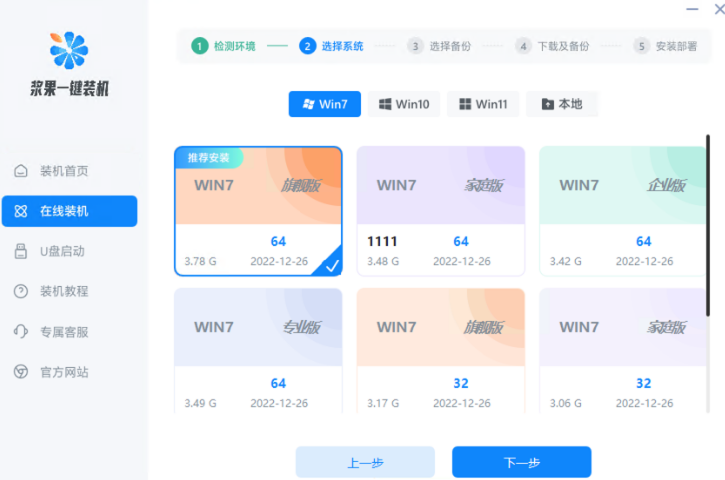Click the Windows 11 grid icon in Win11 tab
The image size is (725, 480).
point(465,104)
